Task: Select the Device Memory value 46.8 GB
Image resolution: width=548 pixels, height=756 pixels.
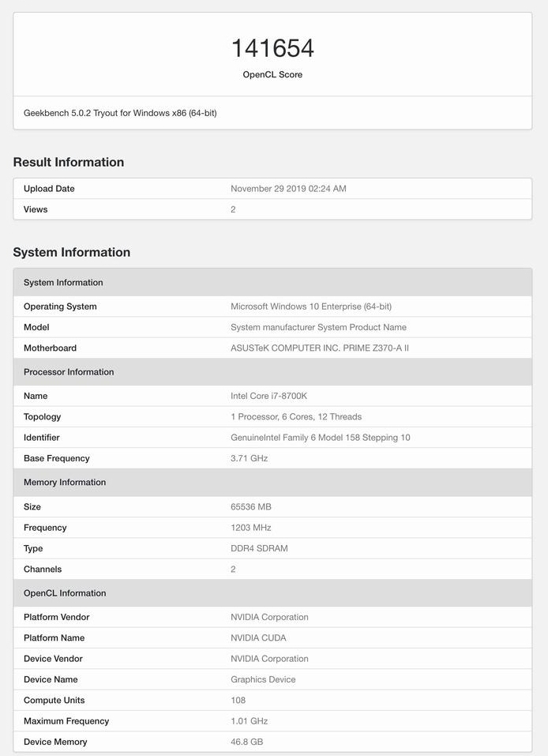Action: 247,742
